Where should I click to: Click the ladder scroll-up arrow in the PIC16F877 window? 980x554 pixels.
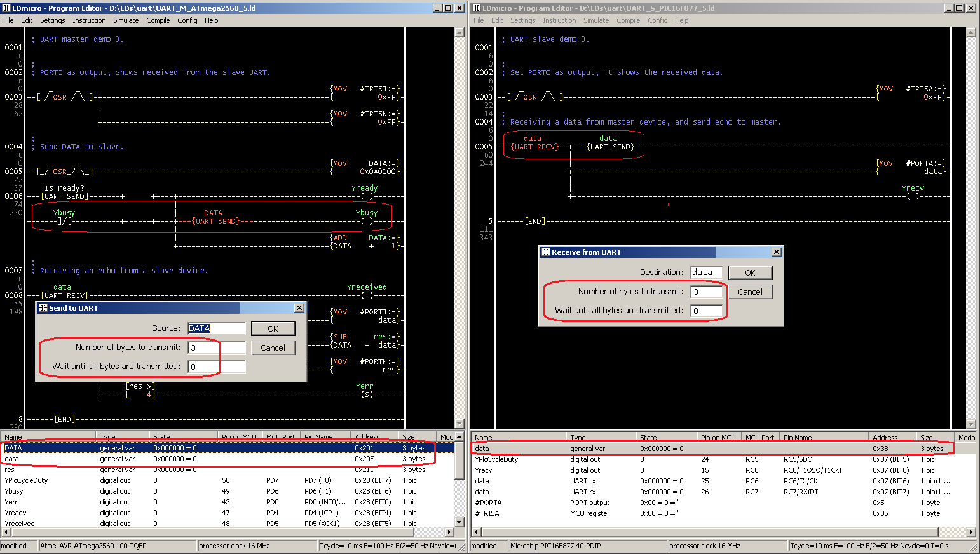[970, 32]
